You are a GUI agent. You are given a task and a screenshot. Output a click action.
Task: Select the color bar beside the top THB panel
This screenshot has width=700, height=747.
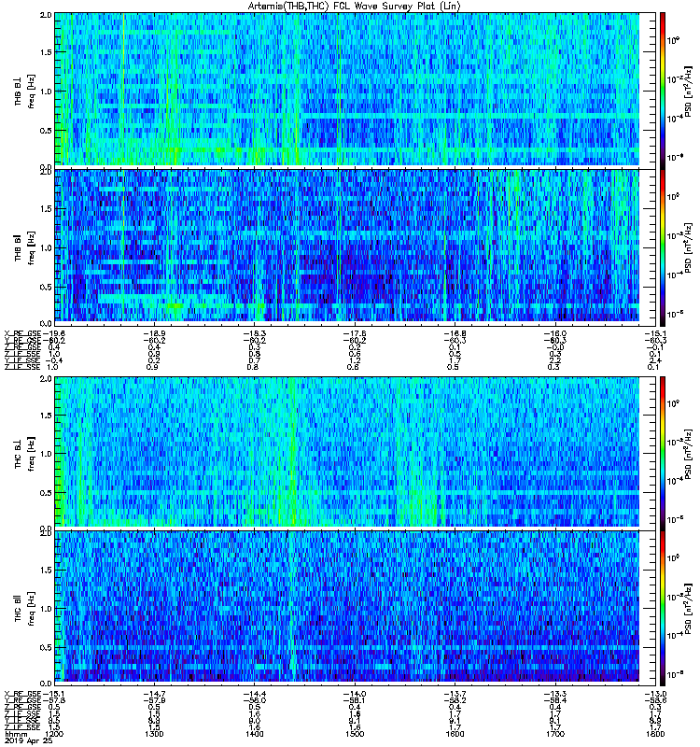click(663, 90)
